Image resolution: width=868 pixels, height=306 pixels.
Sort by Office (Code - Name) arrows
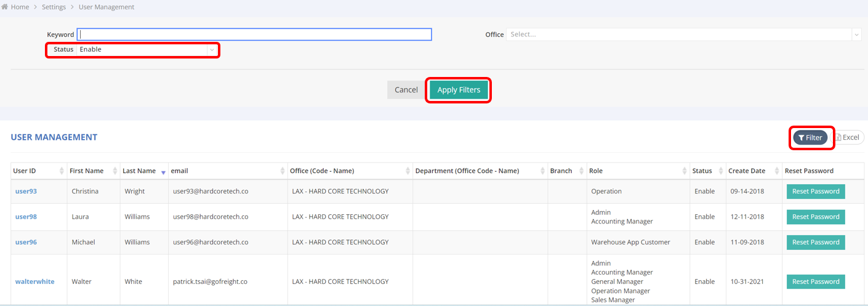408,171
